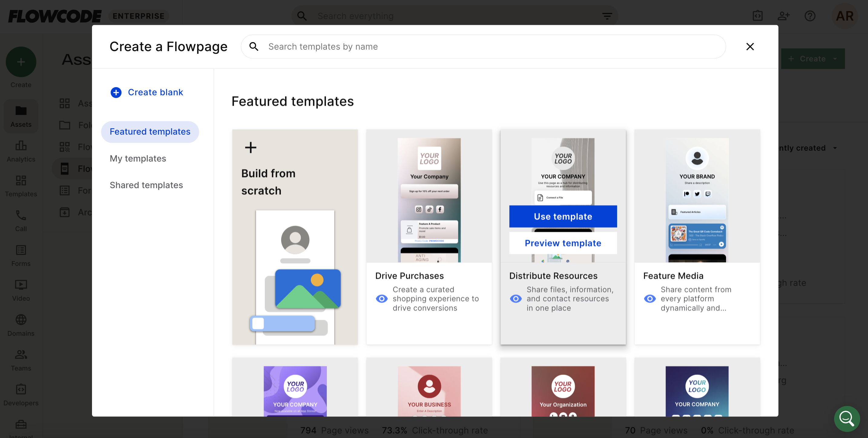Open Domains in the left sidebar
Viewport: 868px width, 438px height.
21,325
